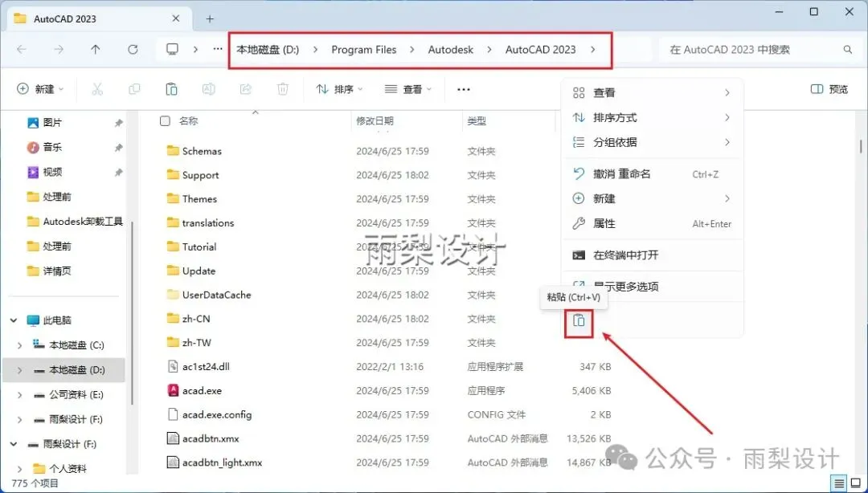
Task: Sort by the 类型 column header
Action: coord(477,120)
